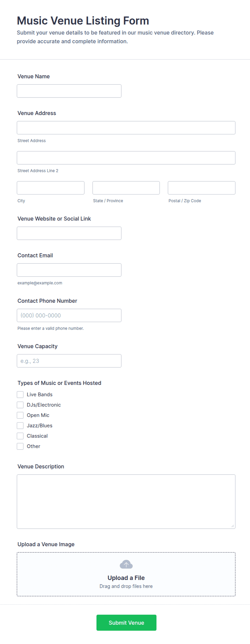Image resolution: width=250 pixels, height=644 pixels.
Task: Click the Postal / Zip Code field
Action: [x=202, y=188]
